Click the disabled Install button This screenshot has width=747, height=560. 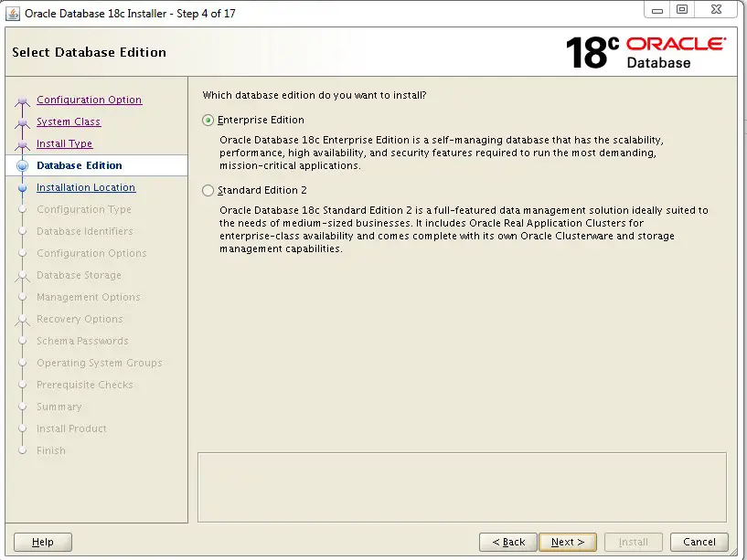click(633, 542)
